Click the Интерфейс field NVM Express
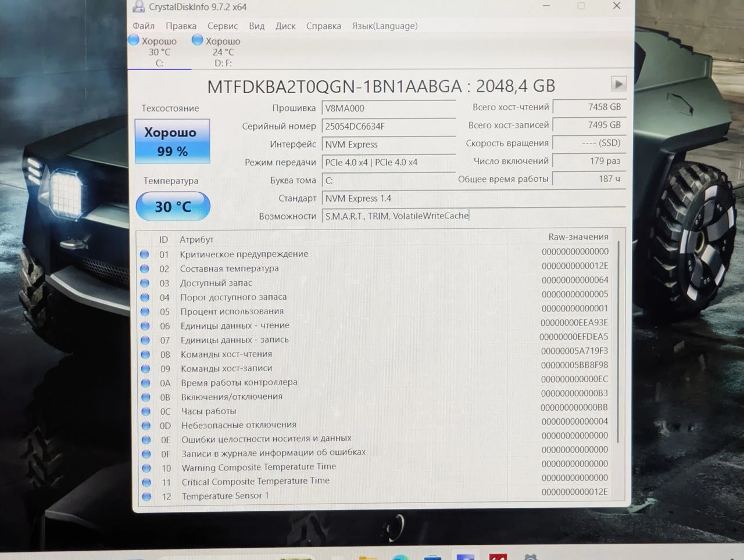The image size is (744, 560). pyautogui.click(x=388, y=144)
